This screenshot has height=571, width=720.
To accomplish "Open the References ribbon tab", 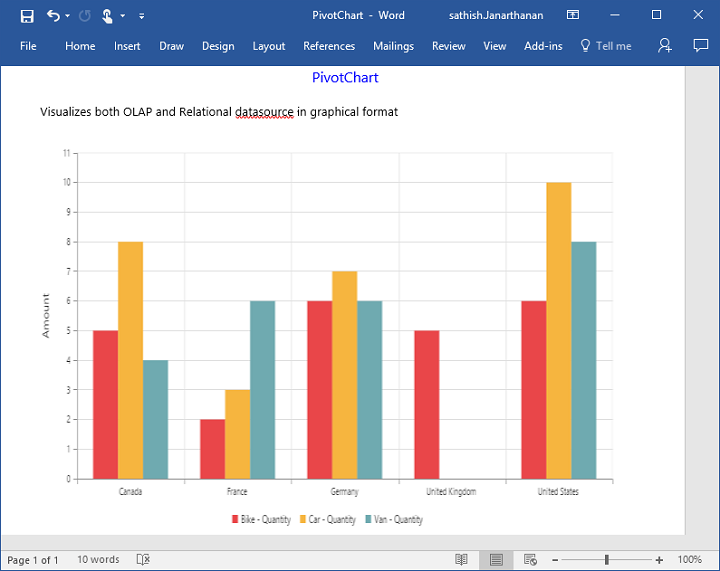I will (329, 46).
